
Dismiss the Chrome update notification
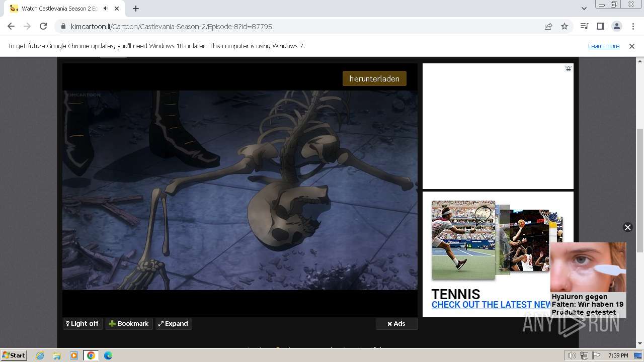click(x=632, y=46)
